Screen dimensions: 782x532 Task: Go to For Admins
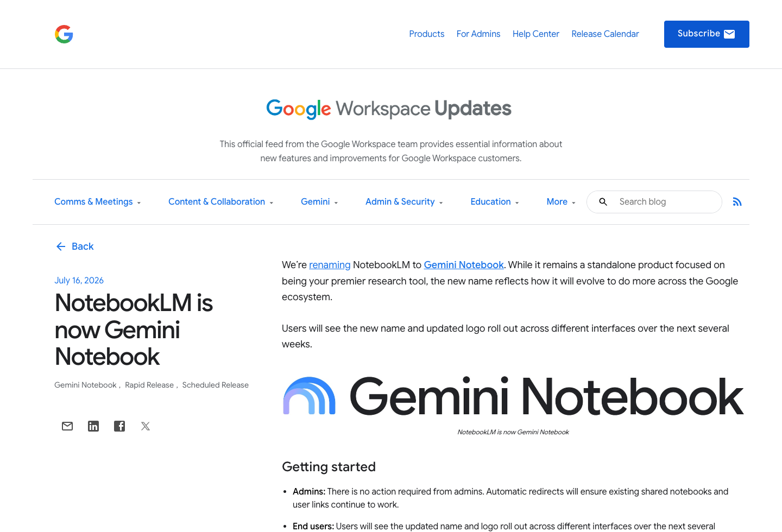pos(478,34)
